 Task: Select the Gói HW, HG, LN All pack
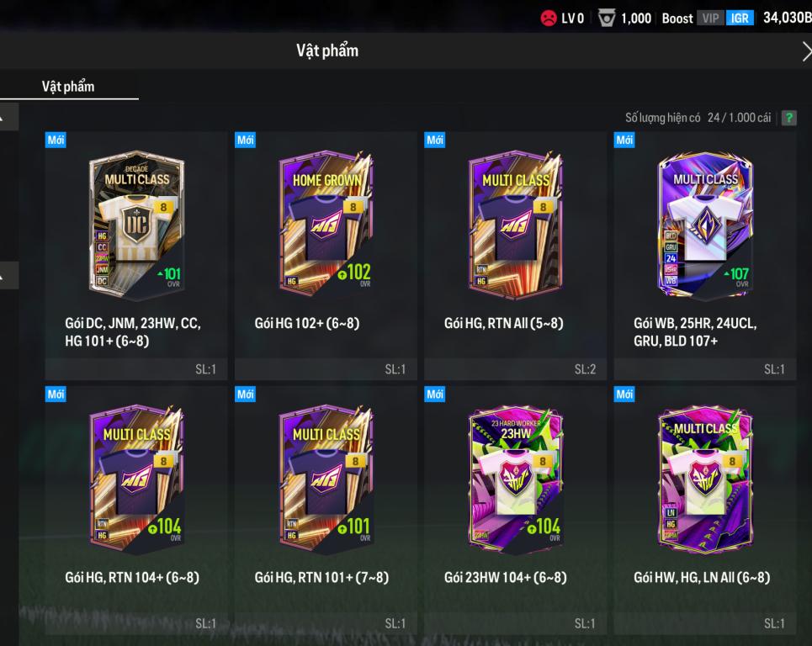point(705,511)
